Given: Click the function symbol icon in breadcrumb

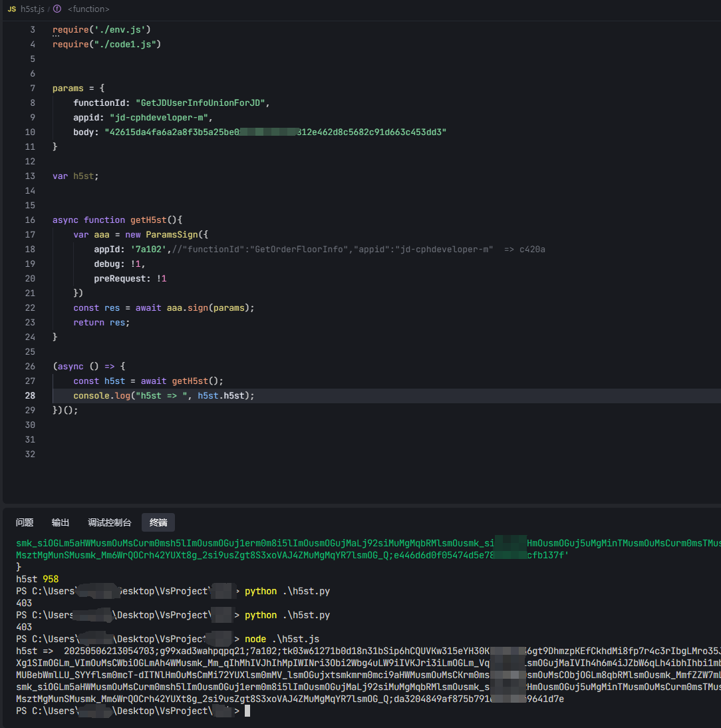Looking at the screenshot, I should [57, 9].
